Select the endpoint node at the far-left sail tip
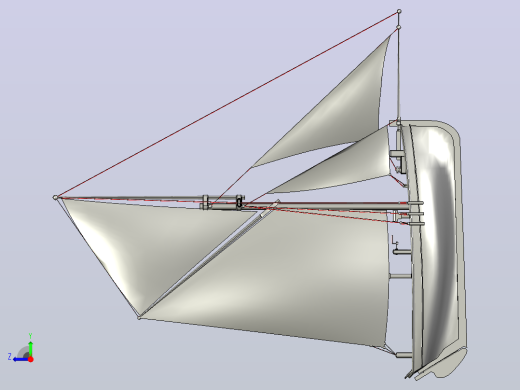Screen dimensions: 520x390 pyautogui.click(x=55, y=198)
